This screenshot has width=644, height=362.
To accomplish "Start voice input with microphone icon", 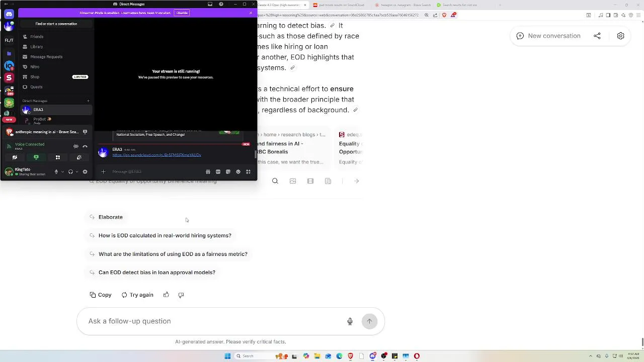I will pos(350,321).
